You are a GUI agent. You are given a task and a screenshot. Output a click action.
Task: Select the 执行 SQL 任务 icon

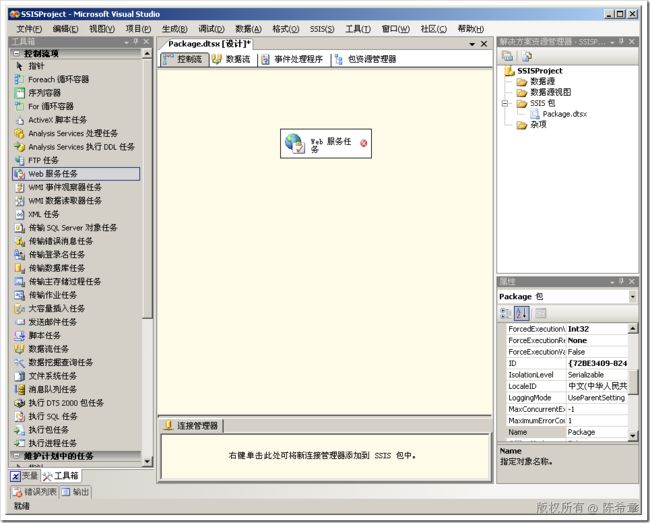pos(19,416)
